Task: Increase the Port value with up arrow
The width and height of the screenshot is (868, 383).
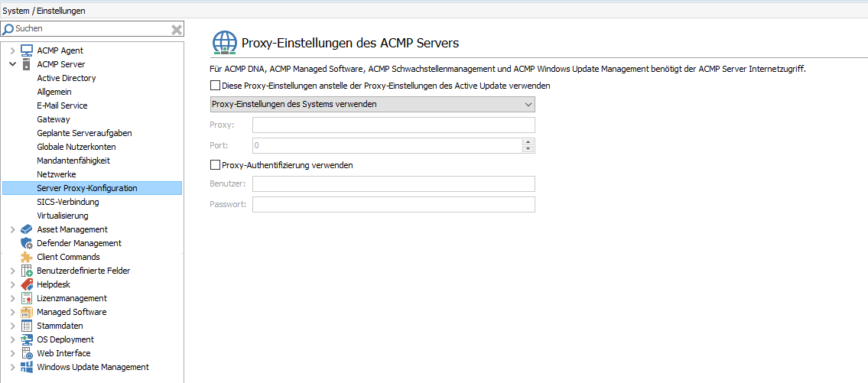Action: (528, 141)
